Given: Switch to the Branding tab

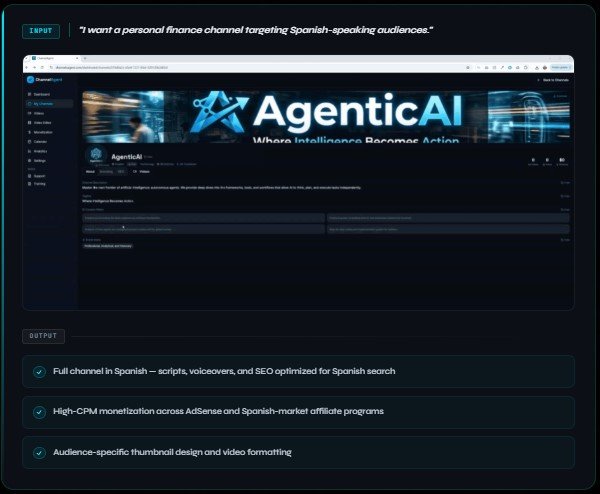Looking at the screenshot, I should click(x=106, y=171).
